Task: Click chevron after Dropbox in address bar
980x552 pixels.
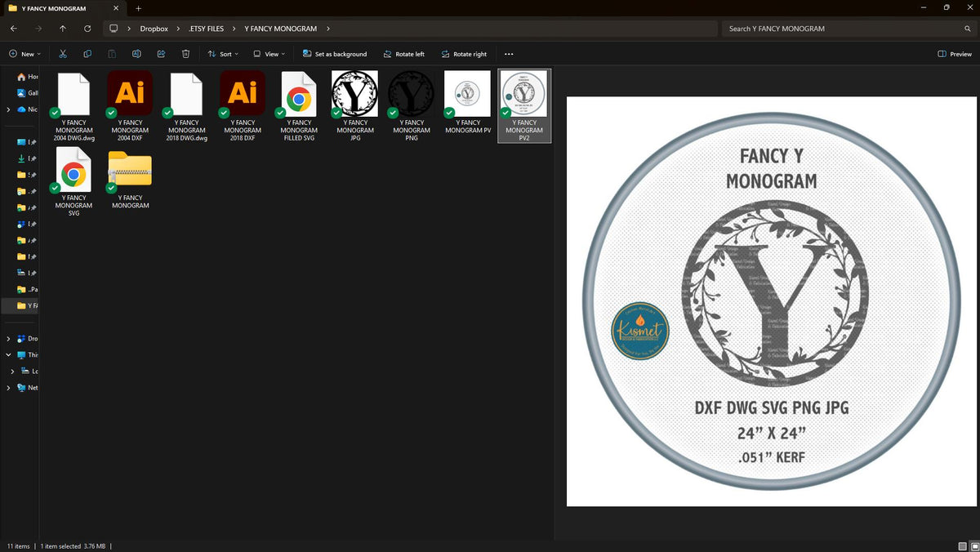Action: [178, 29]
